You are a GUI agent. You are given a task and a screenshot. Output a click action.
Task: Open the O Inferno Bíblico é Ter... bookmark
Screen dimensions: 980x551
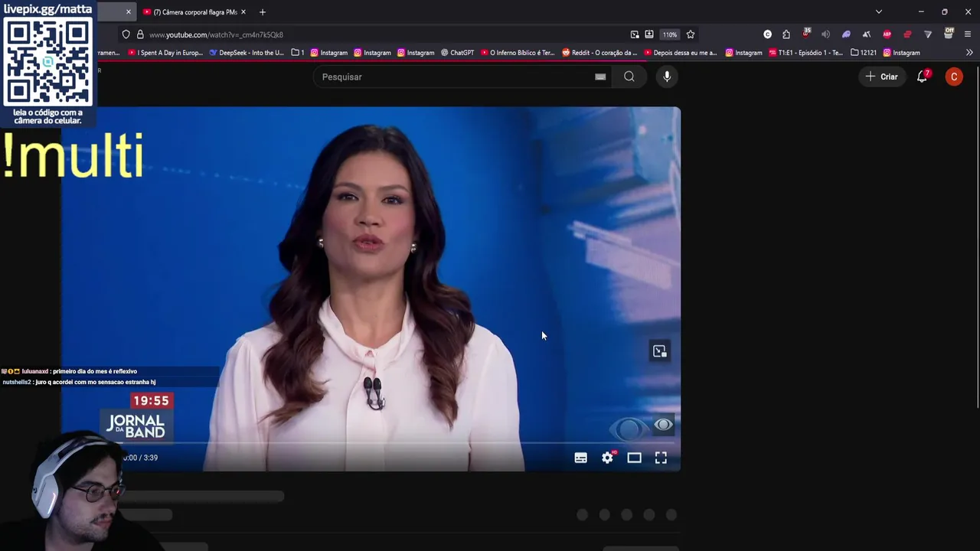click(518, 53)
